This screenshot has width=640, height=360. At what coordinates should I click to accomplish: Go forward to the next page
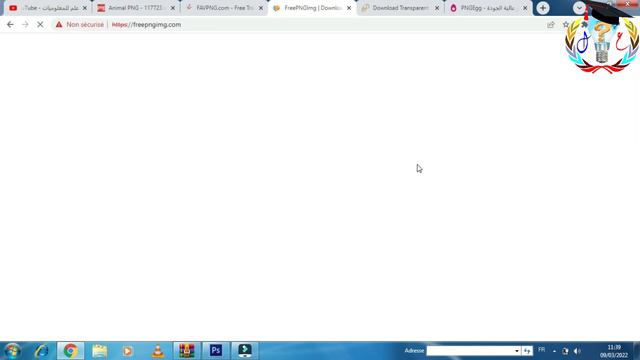(25, 24)
